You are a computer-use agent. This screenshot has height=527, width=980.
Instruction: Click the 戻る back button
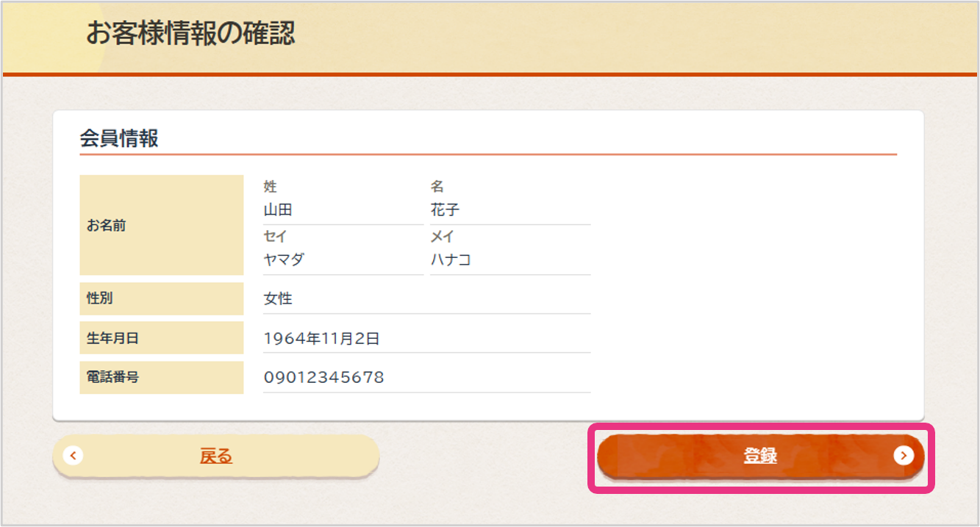click(216, 456)
